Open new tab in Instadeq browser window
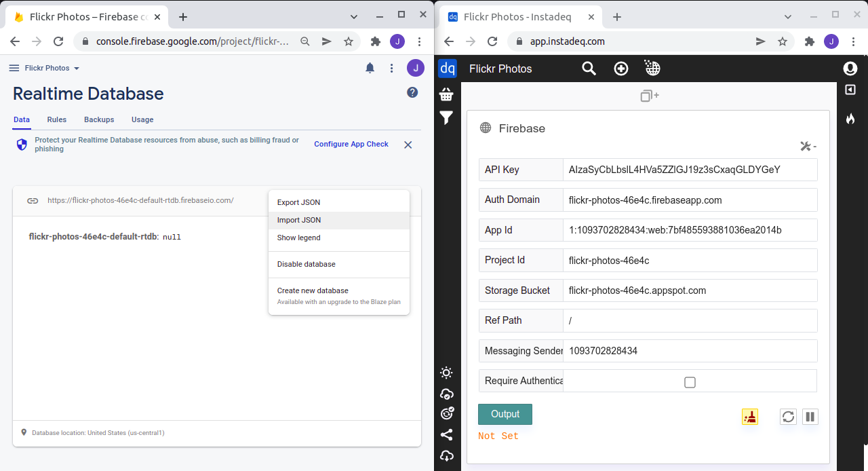 pyautogui.click(x=616, y=17)
